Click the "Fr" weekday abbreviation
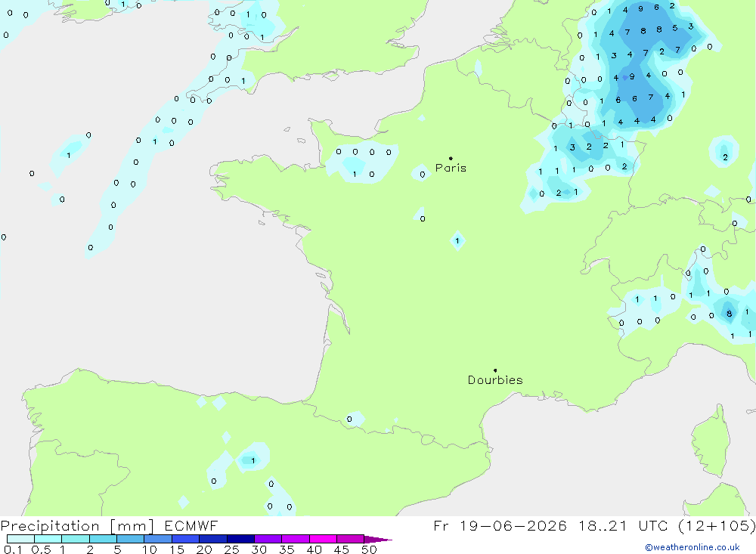756x554 pixels. pyautogui.click(x=441, y=525)
